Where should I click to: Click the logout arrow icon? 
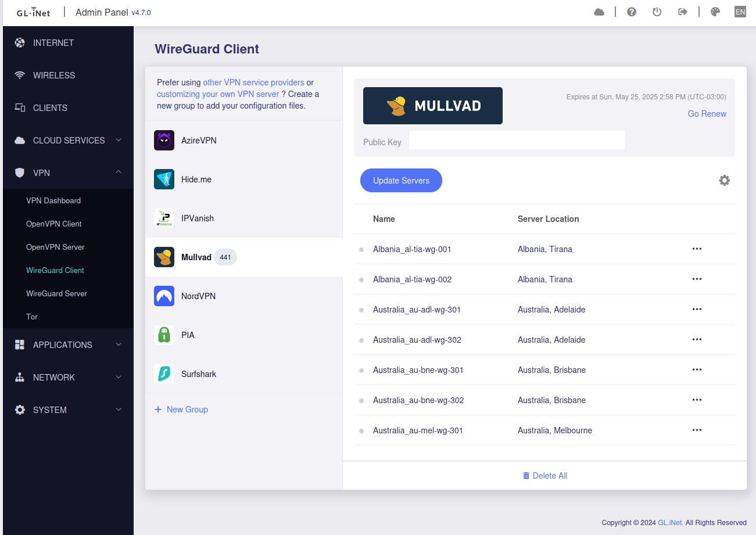[x=683, y=12]
